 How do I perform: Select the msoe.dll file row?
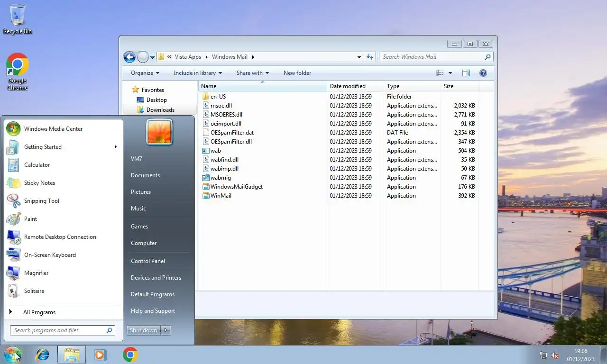tap(338, 106)
